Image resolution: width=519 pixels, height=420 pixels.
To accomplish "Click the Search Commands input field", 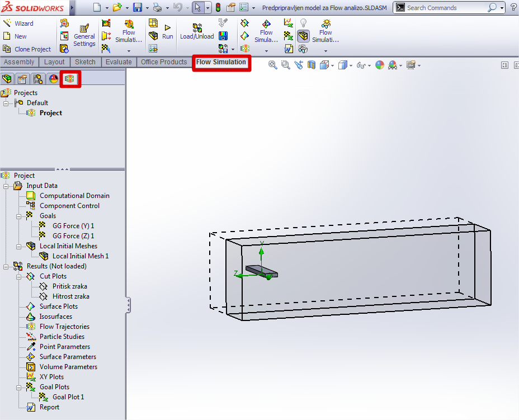I will [446, 8].
